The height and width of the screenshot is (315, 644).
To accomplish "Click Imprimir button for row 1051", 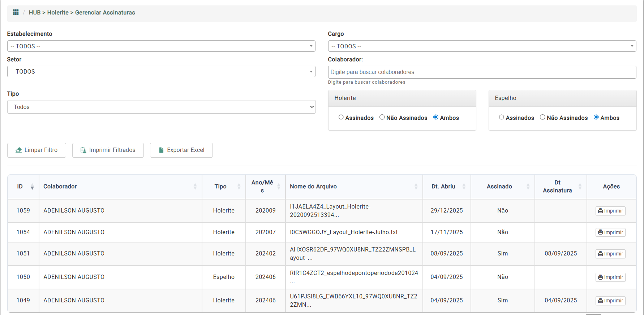I will pos(610,254).
